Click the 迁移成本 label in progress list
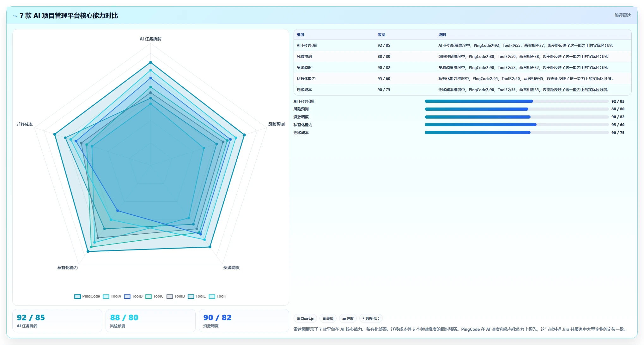644x345 pixels. click(x=301, y=133)
